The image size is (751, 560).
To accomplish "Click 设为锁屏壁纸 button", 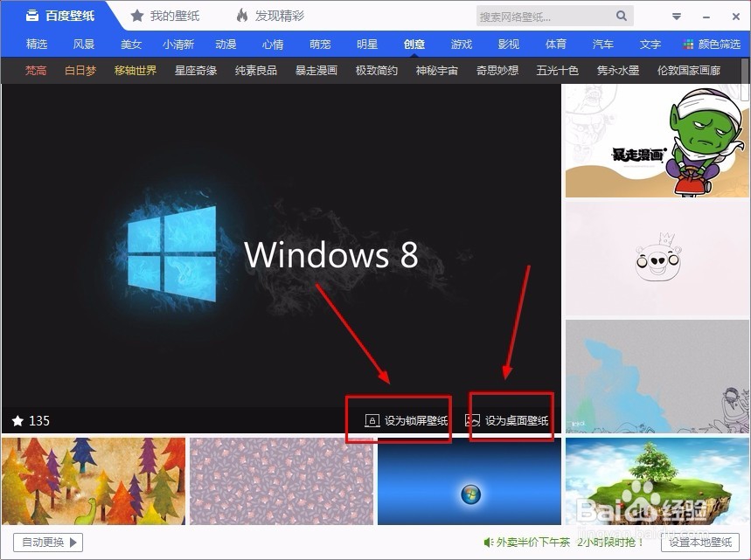I will point(407,421).
